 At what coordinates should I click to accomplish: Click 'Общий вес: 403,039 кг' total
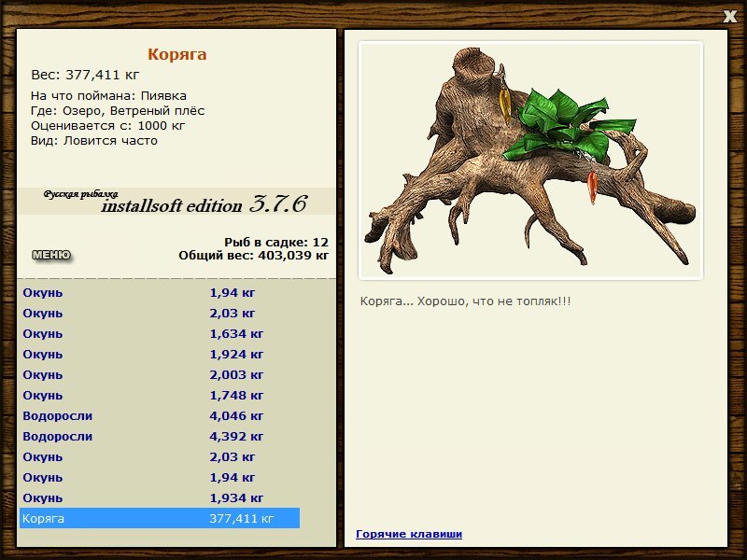coord(253,255)
